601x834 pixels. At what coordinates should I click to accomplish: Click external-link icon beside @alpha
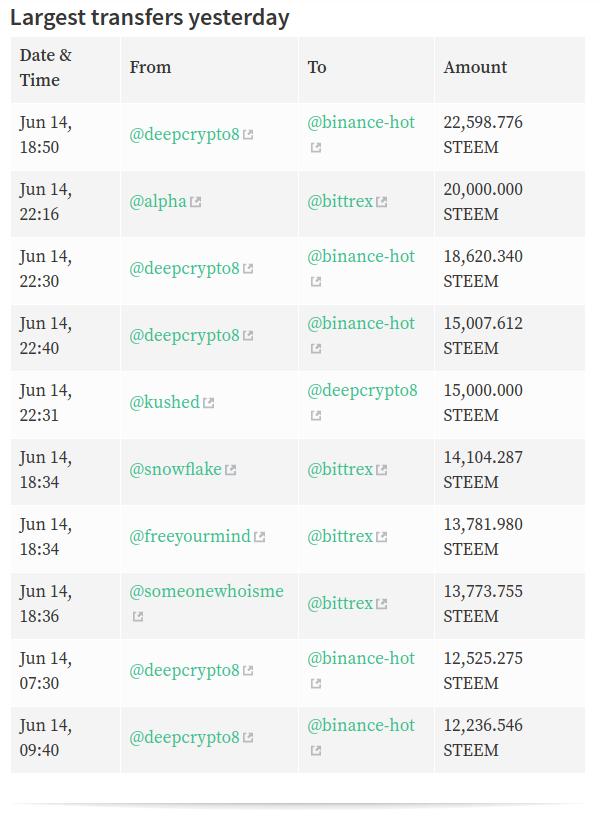[x=196, y=202]
